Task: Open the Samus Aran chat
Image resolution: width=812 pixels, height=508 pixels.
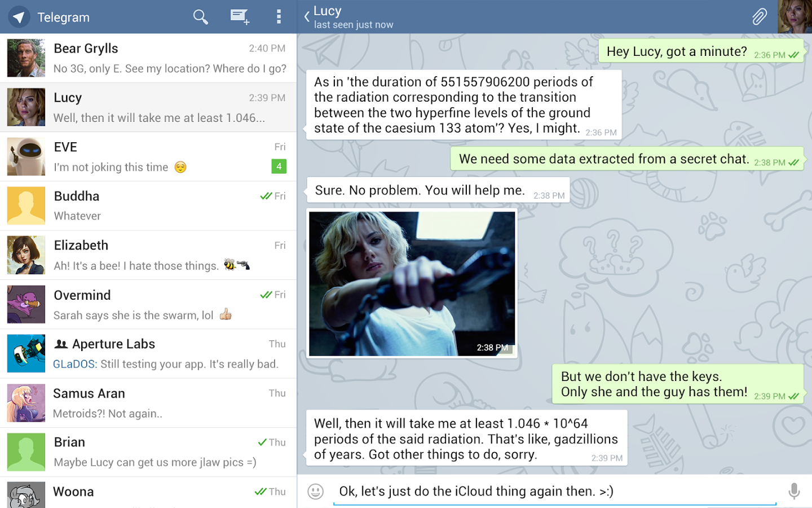Action: 148,403
